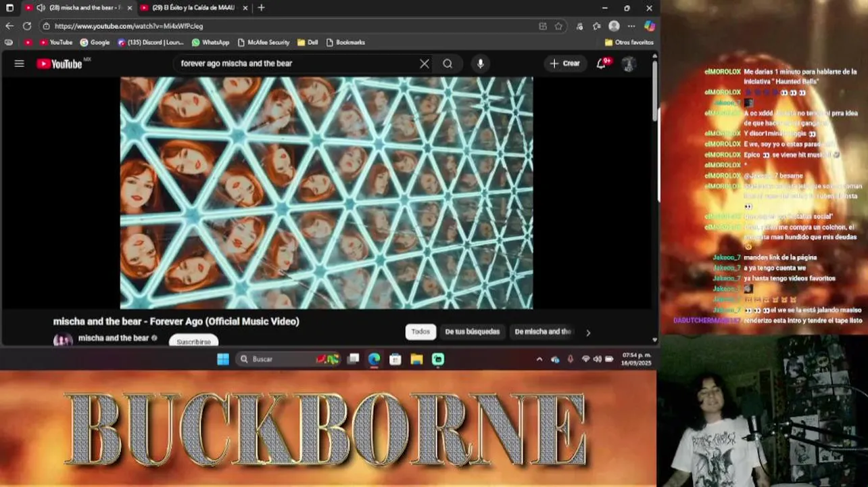Reload the page with refresh button
This screenshot has height=487, width=868.
pyautogui.click(x=27, y=26)
